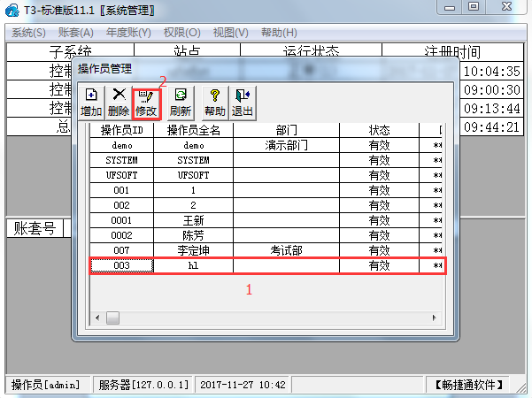Click the T3 application logo in title bar

point(12,10)
